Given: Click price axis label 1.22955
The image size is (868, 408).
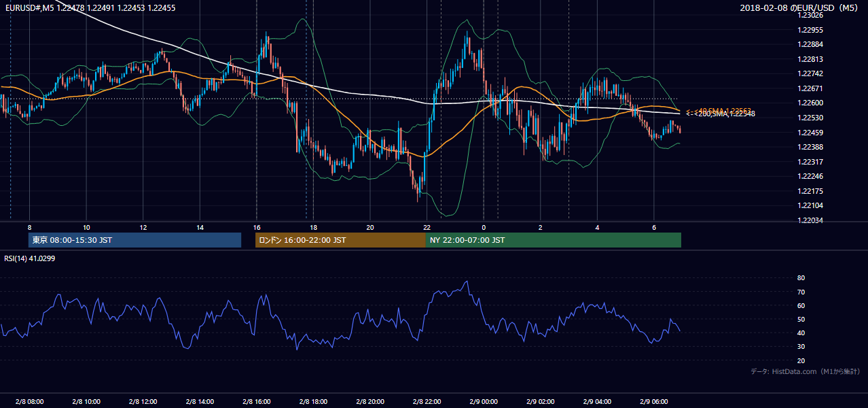Looking at the screenshot, I should click(810, 30).
